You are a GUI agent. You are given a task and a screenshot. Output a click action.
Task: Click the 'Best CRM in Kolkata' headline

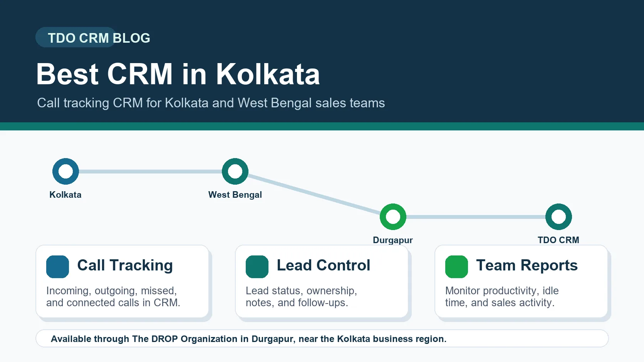click(x=178, y=74)
